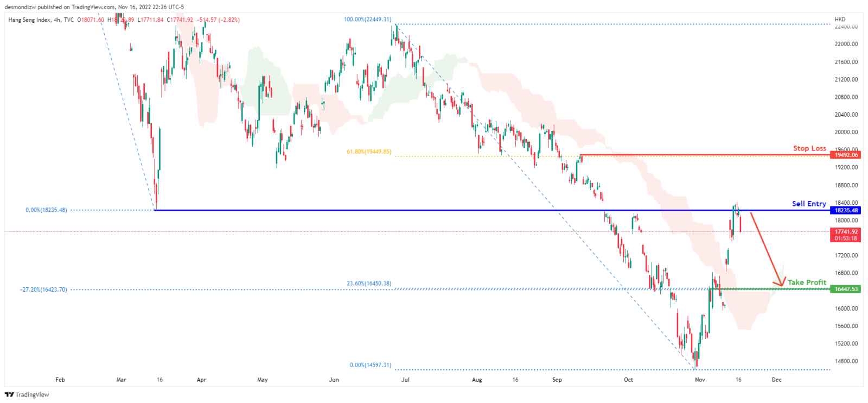Click the 18800.00 price axis label

[x=846, y=185]
